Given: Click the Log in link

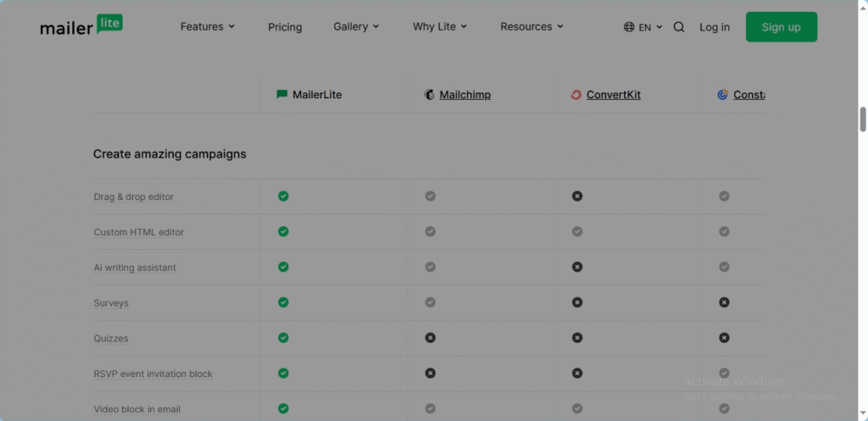Looking at the screenshot, I should point(714,27).
